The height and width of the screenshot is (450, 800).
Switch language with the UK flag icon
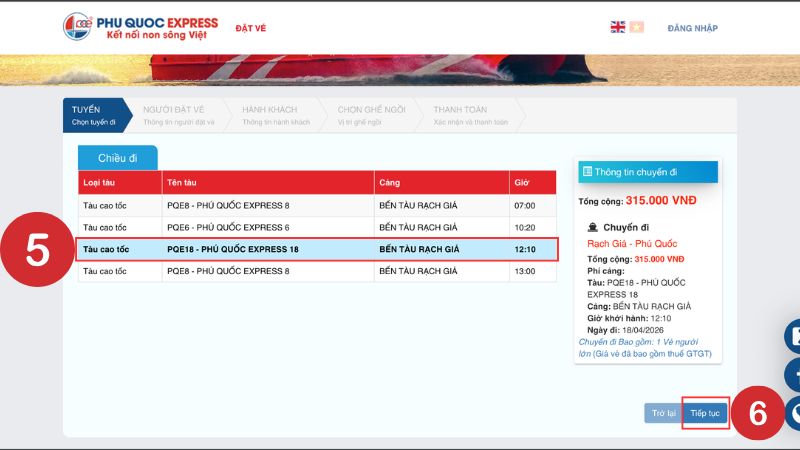point(617,27)
